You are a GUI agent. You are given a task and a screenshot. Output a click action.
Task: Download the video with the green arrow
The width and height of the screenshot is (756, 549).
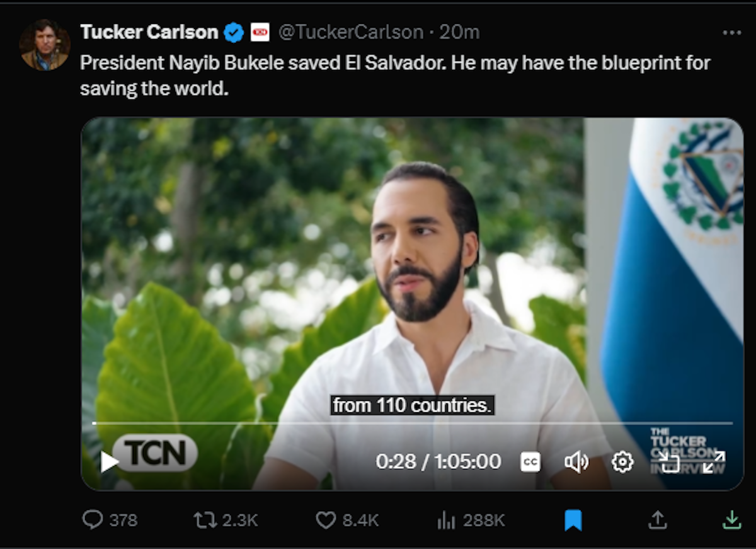click(731, 520)
